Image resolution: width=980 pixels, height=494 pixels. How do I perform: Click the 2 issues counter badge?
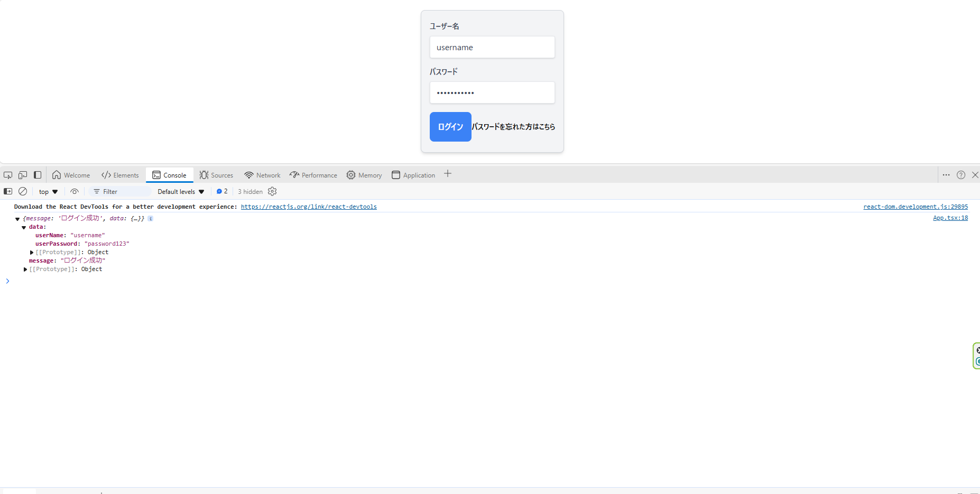[222, 191]
